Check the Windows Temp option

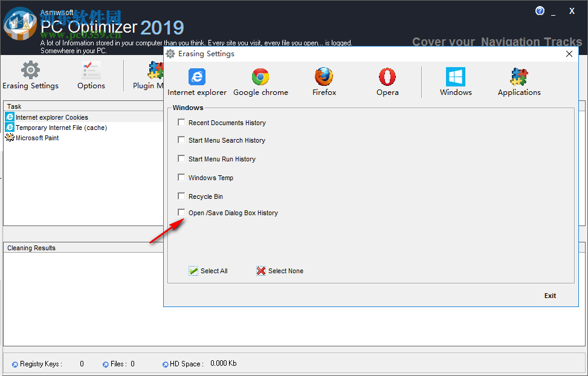181,177
